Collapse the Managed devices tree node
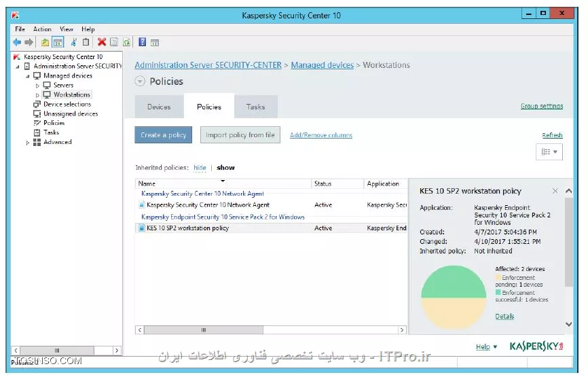 point(27,76)
